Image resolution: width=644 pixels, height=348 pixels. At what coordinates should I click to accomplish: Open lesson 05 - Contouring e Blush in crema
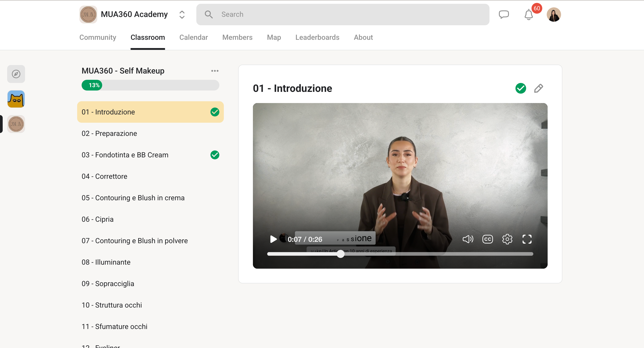[x=150, y=198]
